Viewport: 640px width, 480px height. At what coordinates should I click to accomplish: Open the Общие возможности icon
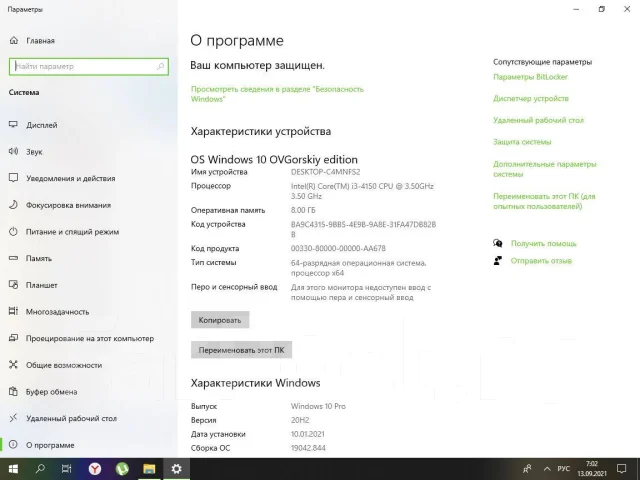(x=13, y=364)
